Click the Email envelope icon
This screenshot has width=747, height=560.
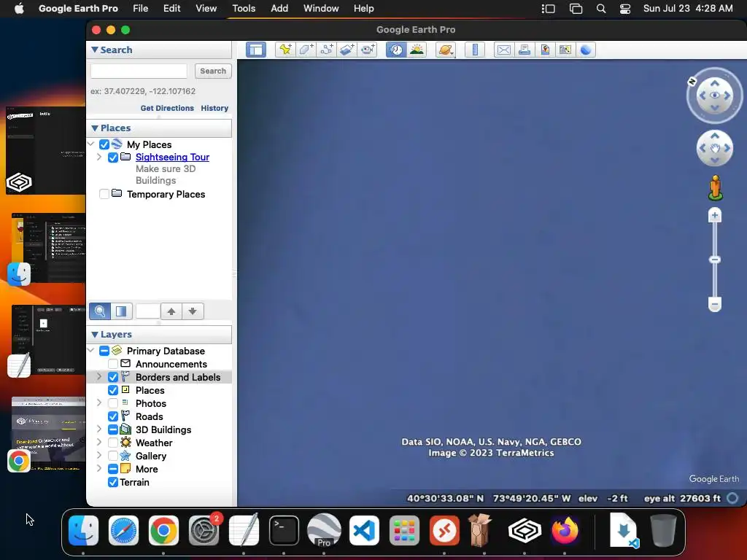(x=503, y=50)
